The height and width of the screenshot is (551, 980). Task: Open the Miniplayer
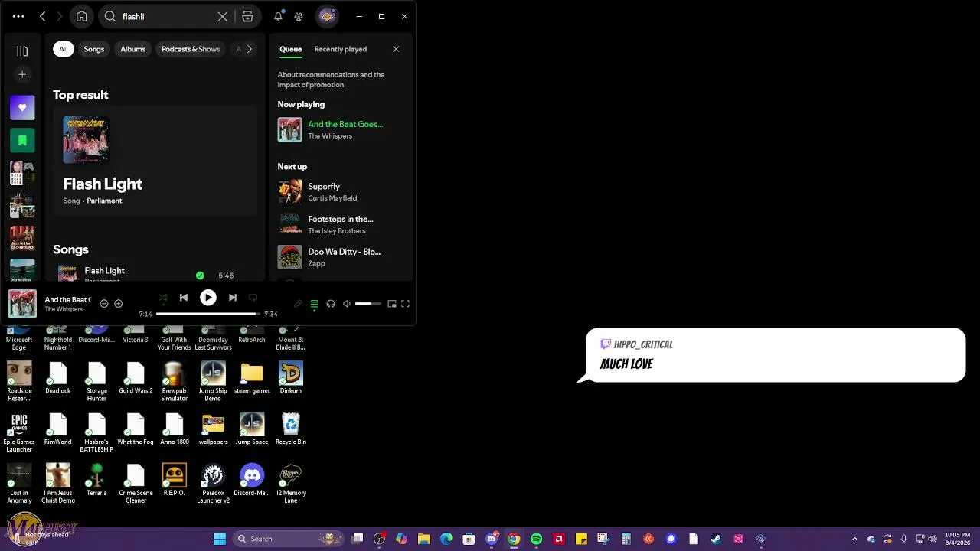coord(392,304)
